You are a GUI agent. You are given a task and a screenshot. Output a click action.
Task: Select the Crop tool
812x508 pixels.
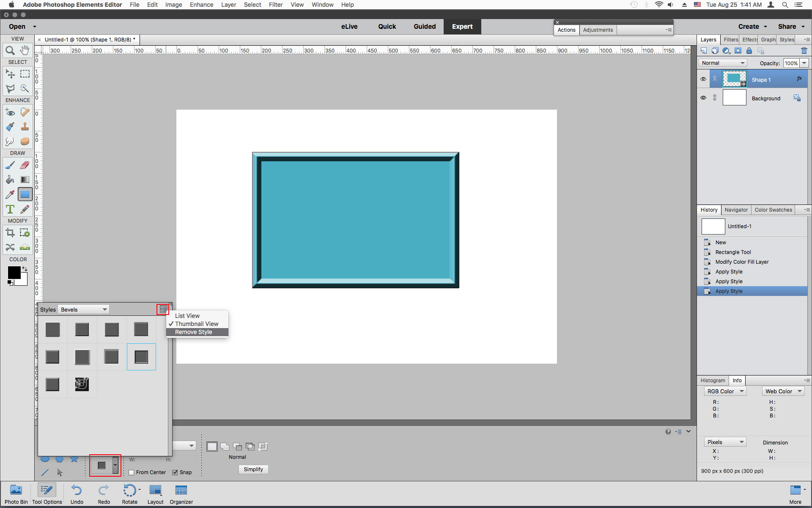[10, 232]
